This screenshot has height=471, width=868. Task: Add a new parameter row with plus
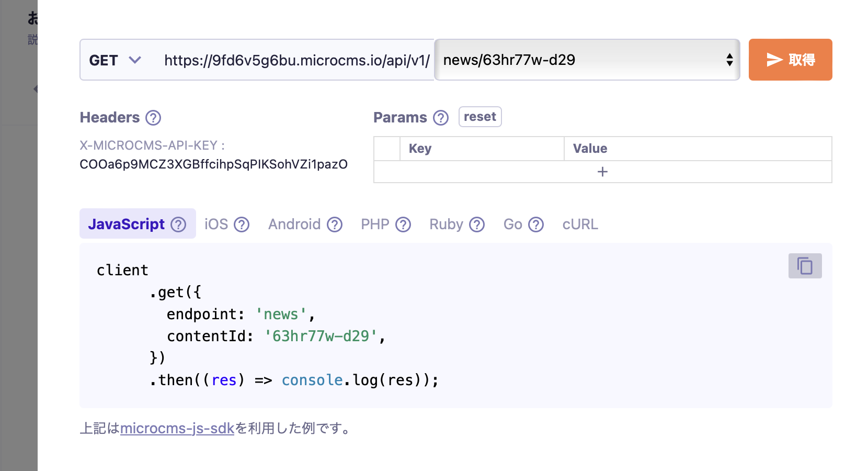click(x=602, y=172)
